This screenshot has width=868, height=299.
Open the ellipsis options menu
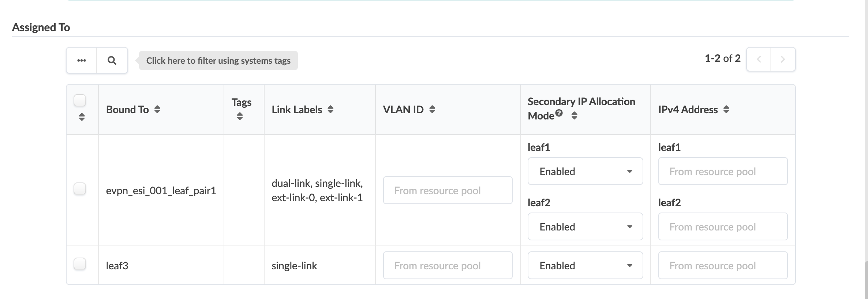coord(82,60)
